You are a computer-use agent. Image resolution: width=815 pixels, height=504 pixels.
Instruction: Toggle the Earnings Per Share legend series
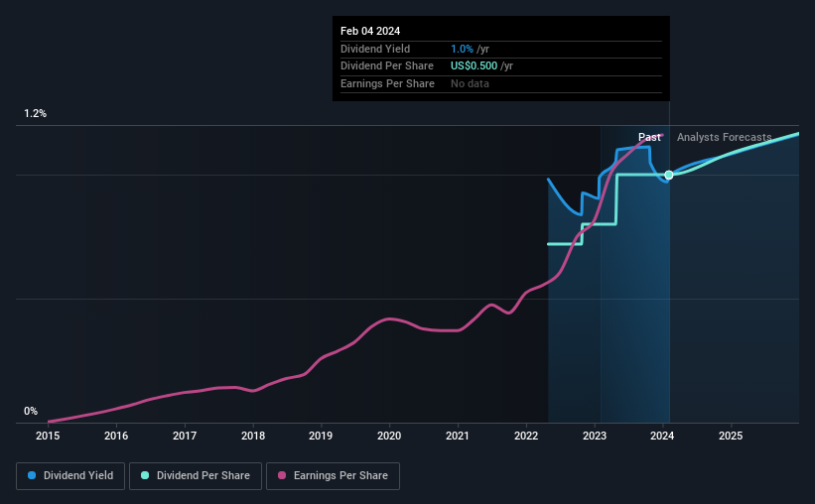click(x=333, y=476)
